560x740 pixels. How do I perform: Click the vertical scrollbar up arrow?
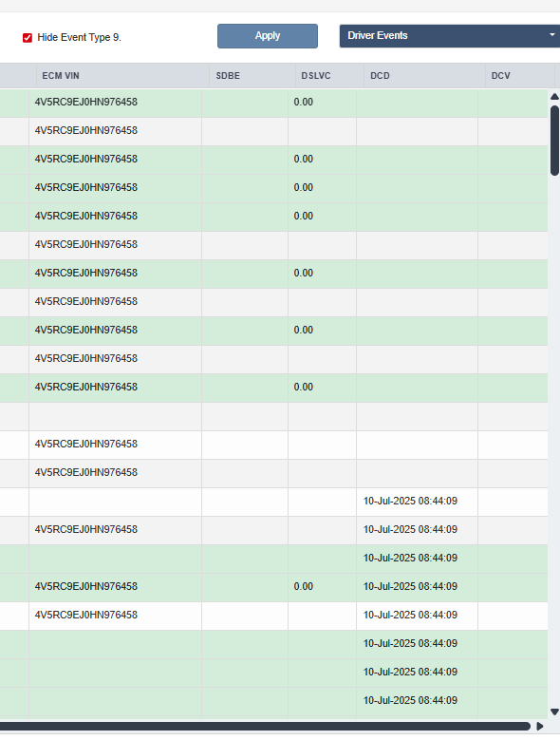pyautogui.click(x=554, y=96)
